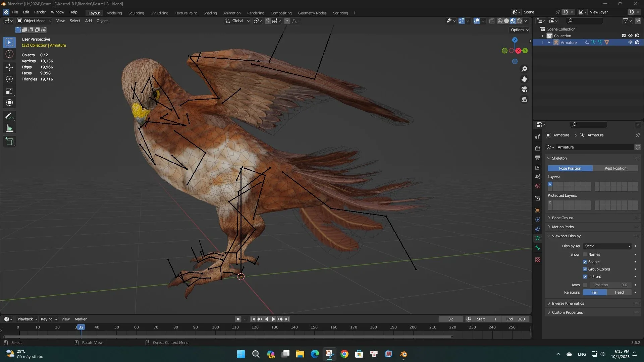Pin the Armature properties context
644x362 pixels.
(638, 135)
